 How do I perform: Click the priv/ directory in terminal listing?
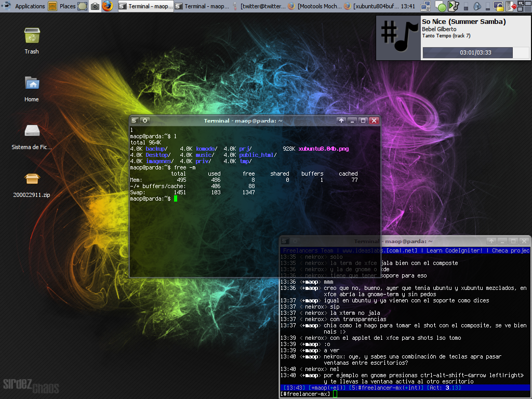[203, 161]
